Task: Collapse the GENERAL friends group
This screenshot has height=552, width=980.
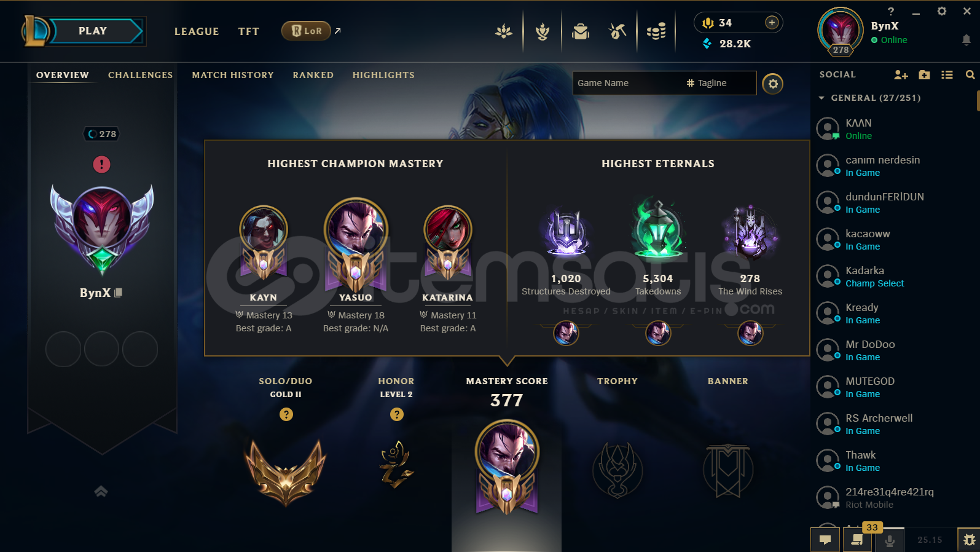Action: (821, 98)
